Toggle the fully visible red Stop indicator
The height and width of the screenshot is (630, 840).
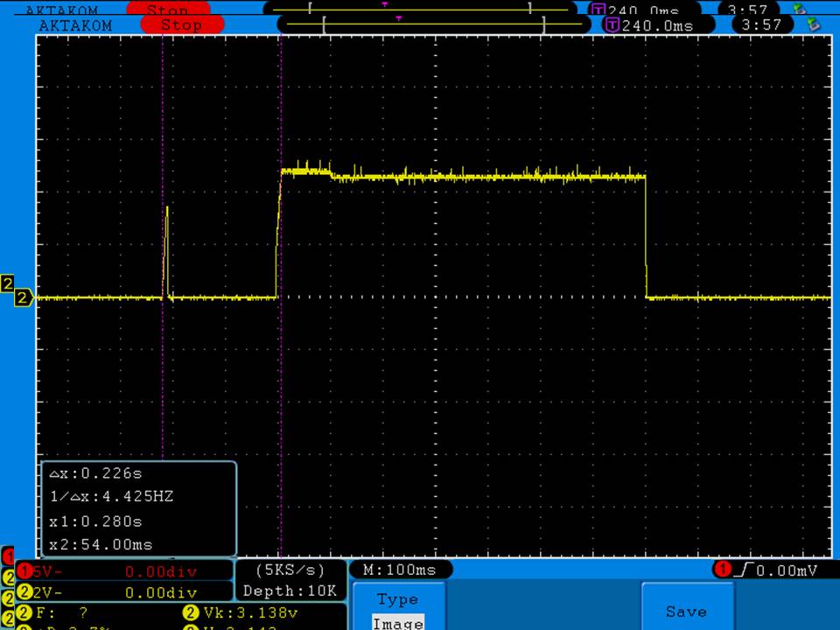tap(181, 25)
